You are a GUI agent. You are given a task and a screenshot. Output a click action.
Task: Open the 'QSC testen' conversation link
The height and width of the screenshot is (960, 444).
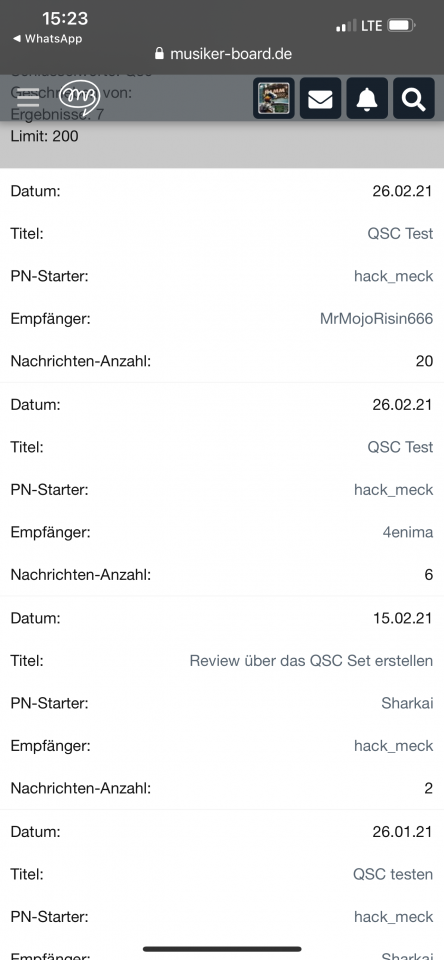pyautogui.click(x=393, y=874)
